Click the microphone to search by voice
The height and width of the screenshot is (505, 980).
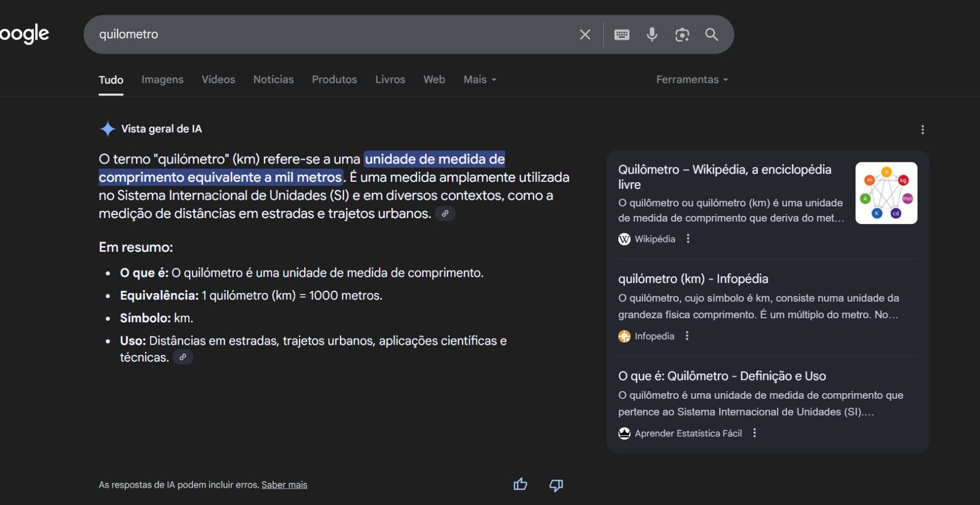[x=652, y=35]
